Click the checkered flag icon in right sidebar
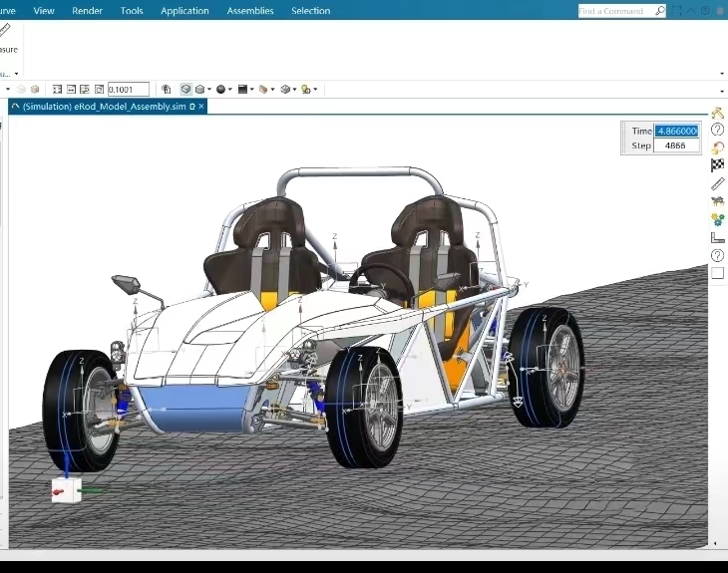 pos(717,165)
